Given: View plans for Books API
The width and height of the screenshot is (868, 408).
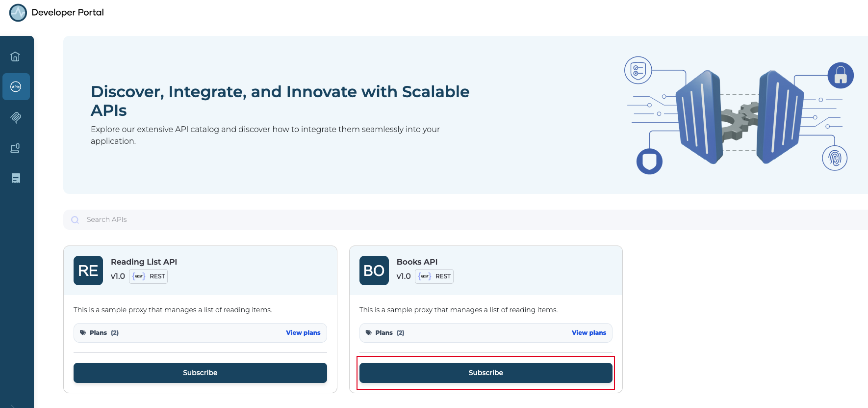Looking at the screenshot, I should [x=588, y=333].
